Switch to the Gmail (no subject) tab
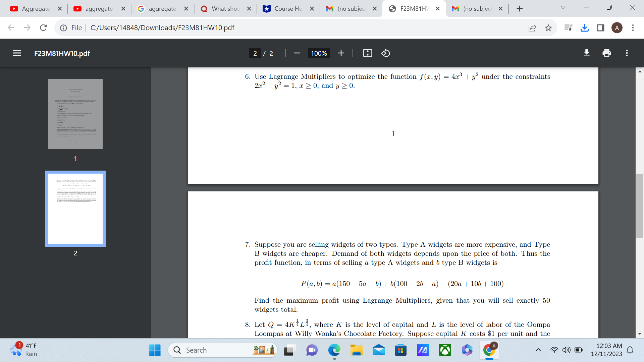Viewport: 644px width, 362px height. [351, 9]
